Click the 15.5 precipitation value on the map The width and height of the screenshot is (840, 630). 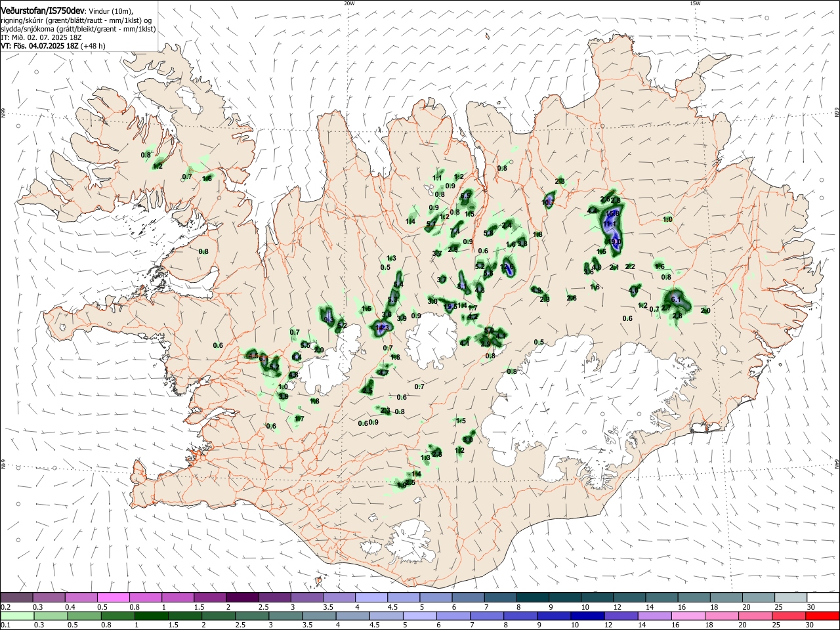click(x=451, y=306)
